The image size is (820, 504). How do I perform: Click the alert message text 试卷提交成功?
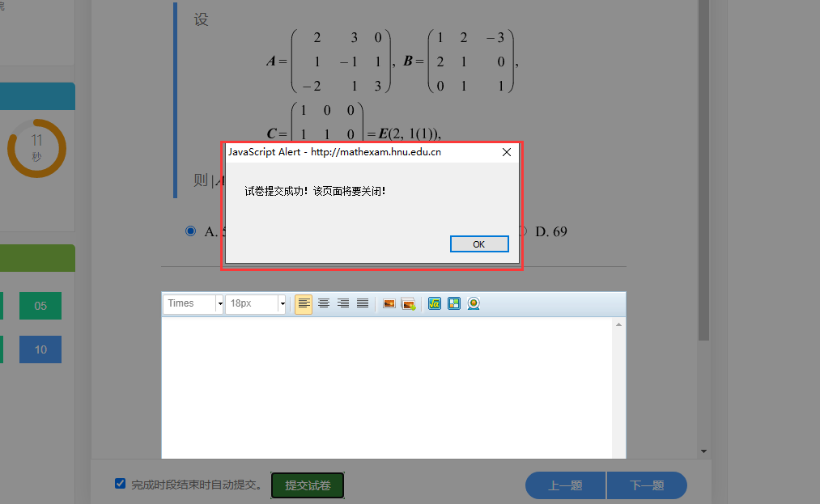point(276,192)
